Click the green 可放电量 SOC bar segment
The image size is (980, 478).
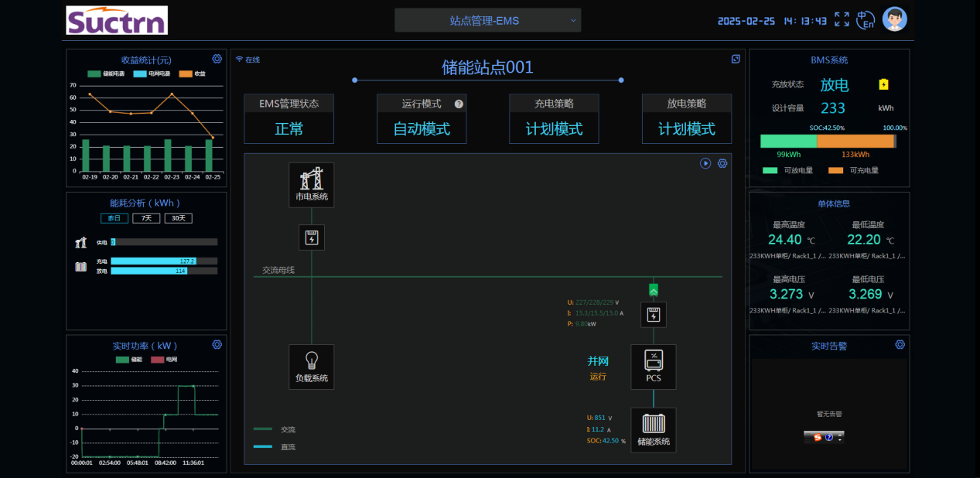(x=788, y=141)
